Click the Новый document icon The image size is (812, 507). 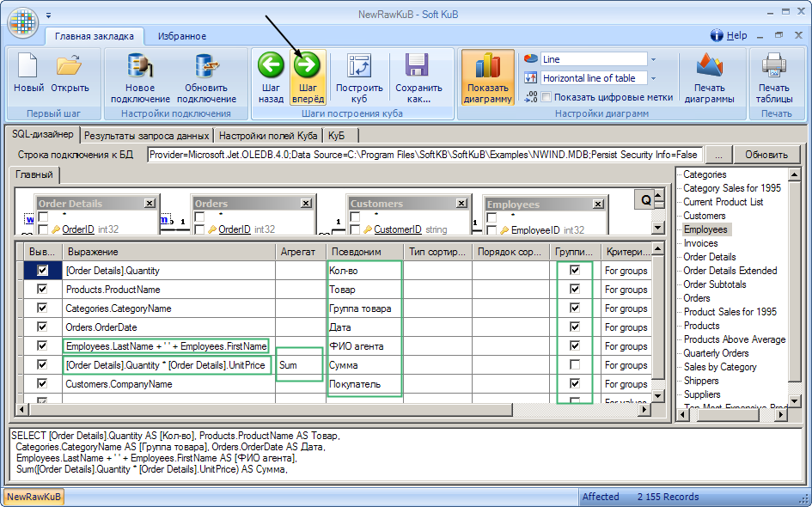click(x=27, y=66)
